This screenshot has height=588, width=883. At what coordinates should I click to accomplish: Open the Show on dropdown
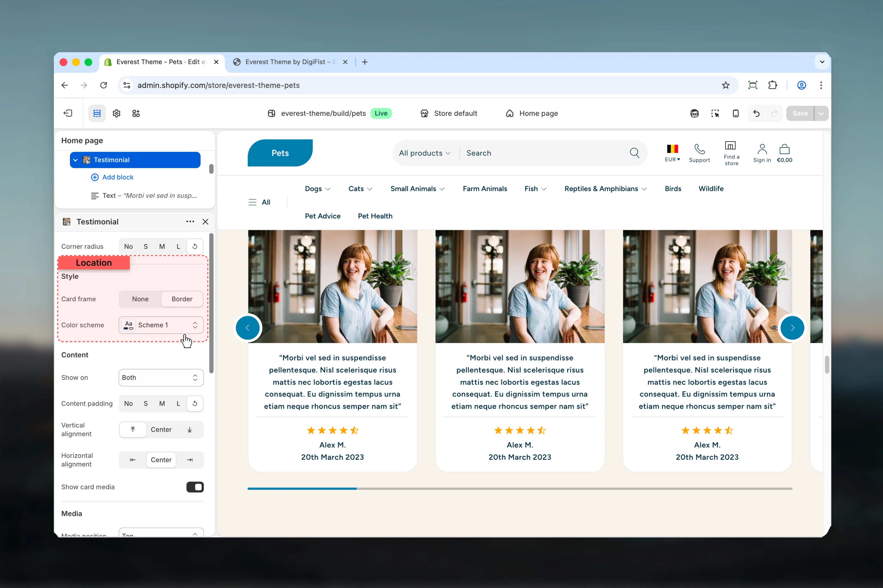pyautogui.click(x=161, y=378)
